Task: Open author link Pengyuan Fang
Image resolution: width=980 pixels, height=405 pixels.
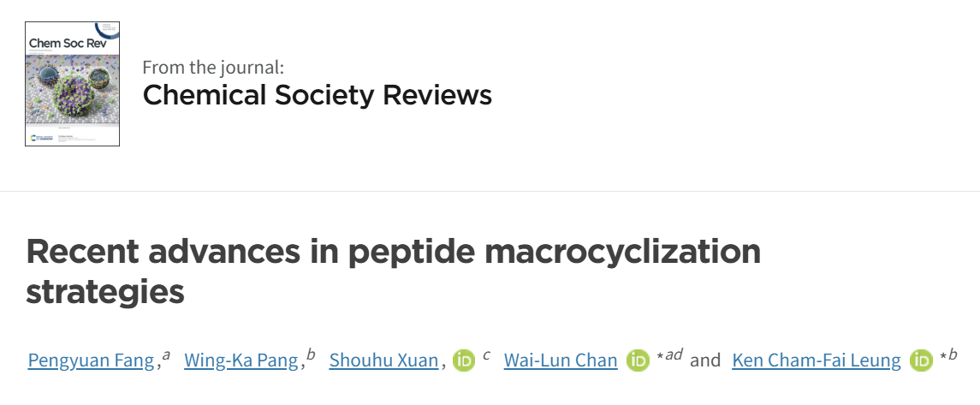Action: pyautogui.click(x=92, y=360)
